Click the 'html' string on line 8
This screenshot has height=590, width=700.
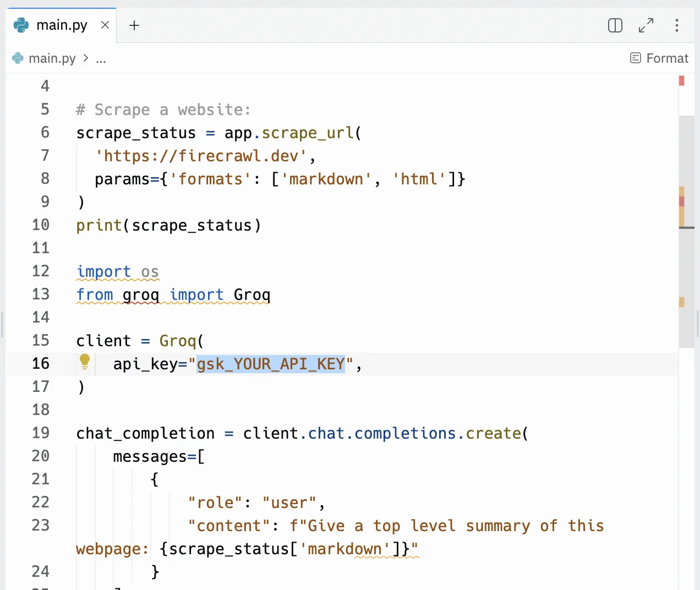pos(419,179)
